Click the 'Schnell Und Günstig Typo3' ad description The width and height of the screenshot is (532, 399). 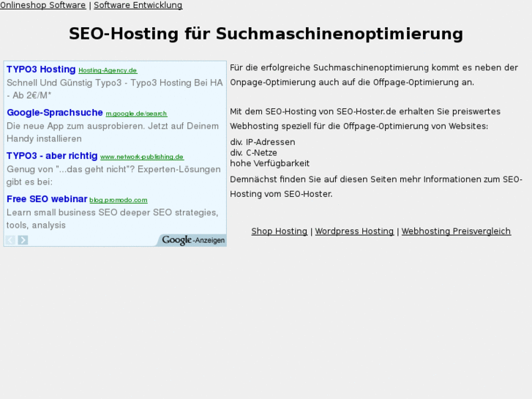point(115,89)
